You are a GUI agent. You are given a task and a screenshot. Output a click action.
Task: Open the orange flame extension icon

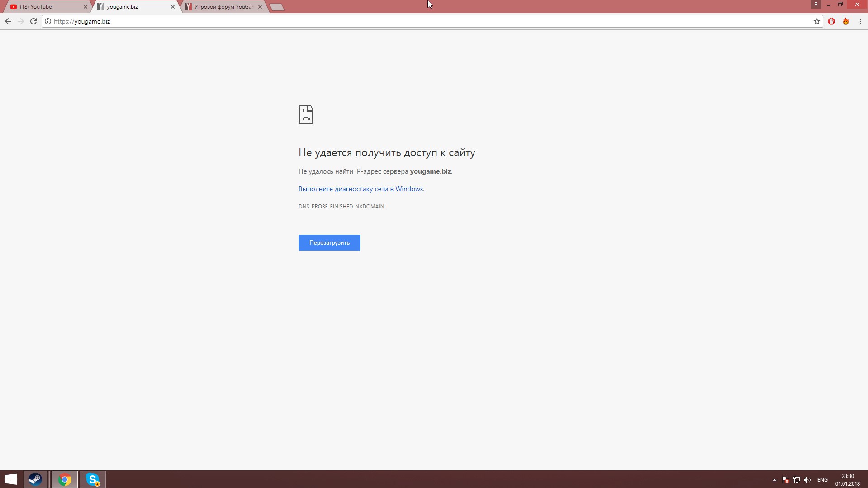[846, 21]
